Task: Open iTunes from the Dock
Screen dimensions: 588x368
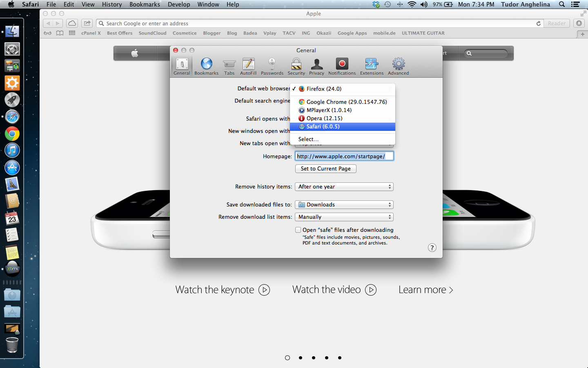Action: click(12, 150)
